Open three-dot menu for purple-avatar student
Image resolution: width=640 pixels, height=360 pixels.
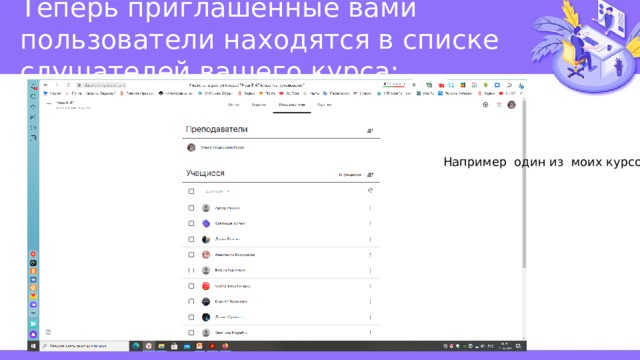370,224
